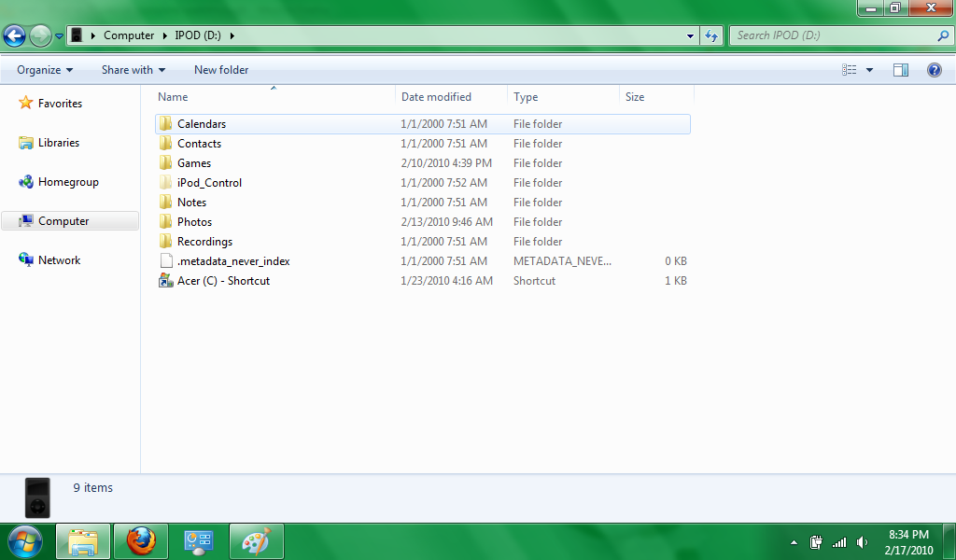Launch Firefox from the taskbar
This screenshot has height=560, width=956.
tap(141, 541)
